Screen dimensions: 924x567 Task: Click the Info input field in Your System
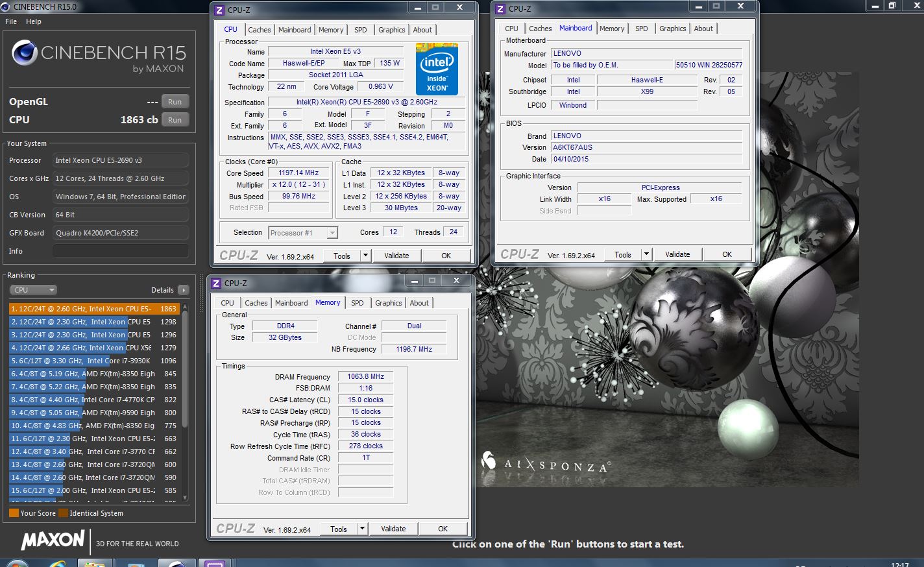[121, 251]
